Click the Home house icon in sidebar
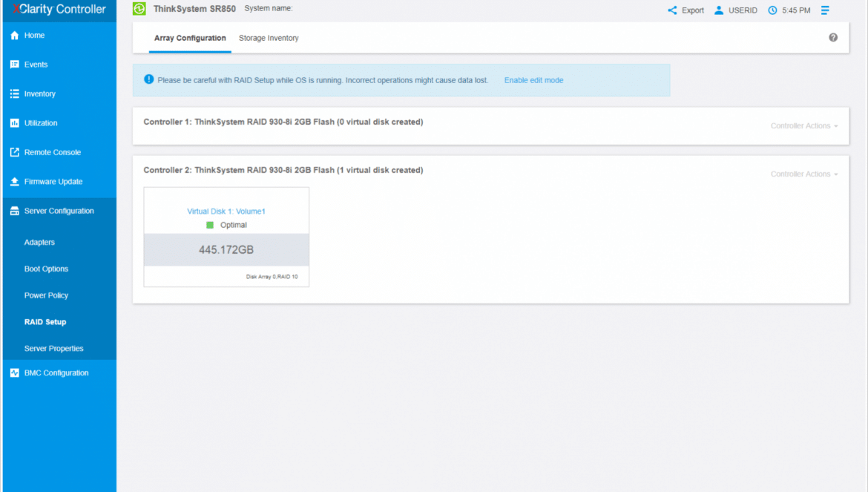This screenshot has height=492, width=868. pos(14,36)
